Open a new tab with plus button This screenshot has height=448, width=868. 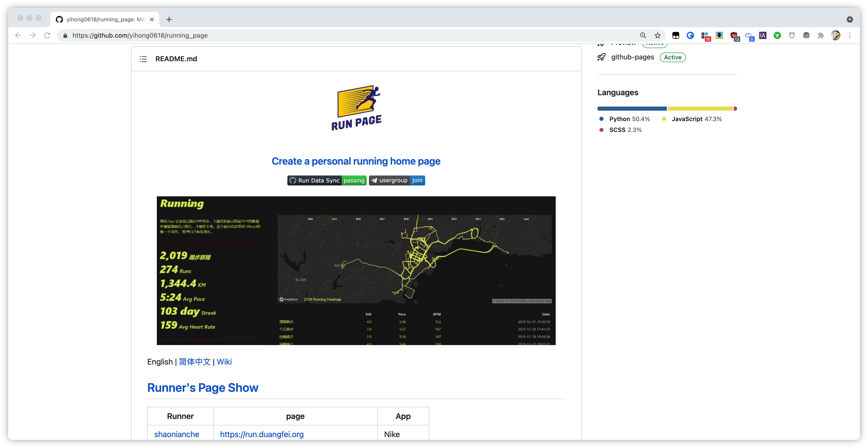(169, 19)
